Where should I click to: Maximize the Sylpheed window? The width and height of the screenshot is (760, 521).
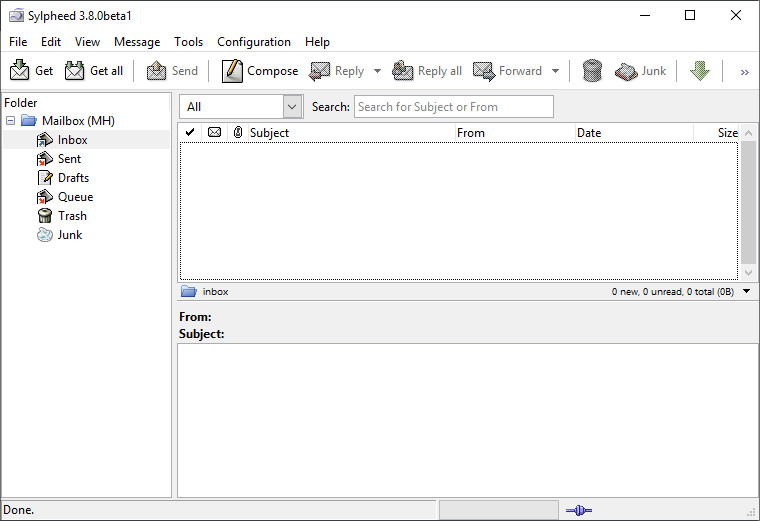point(690,16)
